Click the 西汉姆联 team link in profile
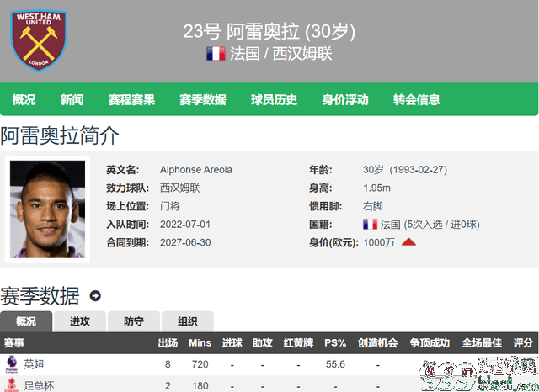The image size is (539, 392). coord(179,188)
